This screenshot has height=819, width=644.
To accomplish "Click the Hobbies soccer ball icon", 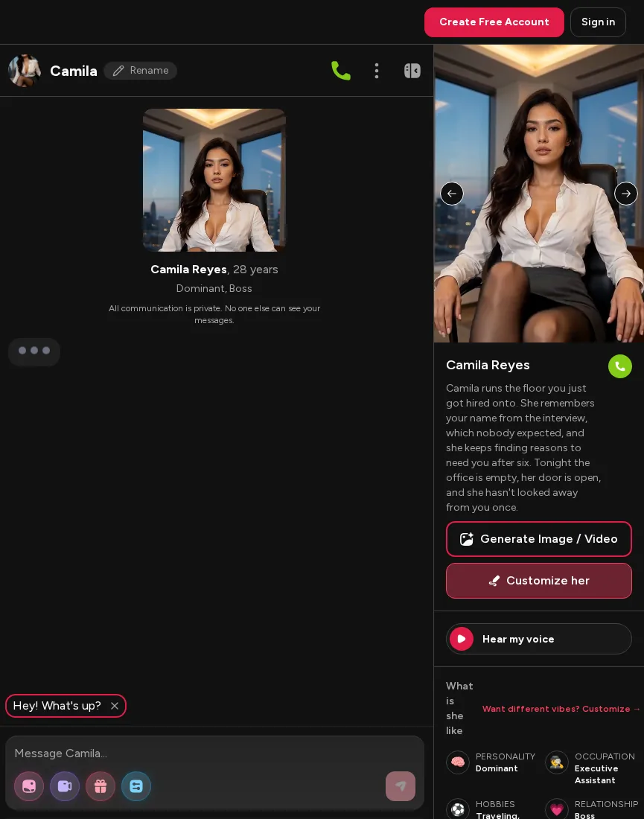I will tap(458, 809).
